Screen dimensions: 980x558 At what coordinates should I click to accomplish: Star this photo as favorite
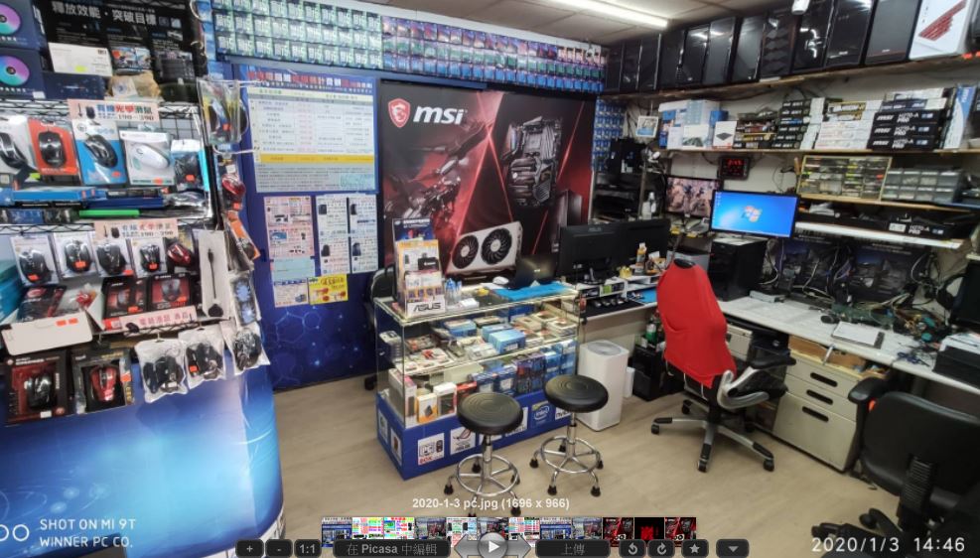point(695,549)
